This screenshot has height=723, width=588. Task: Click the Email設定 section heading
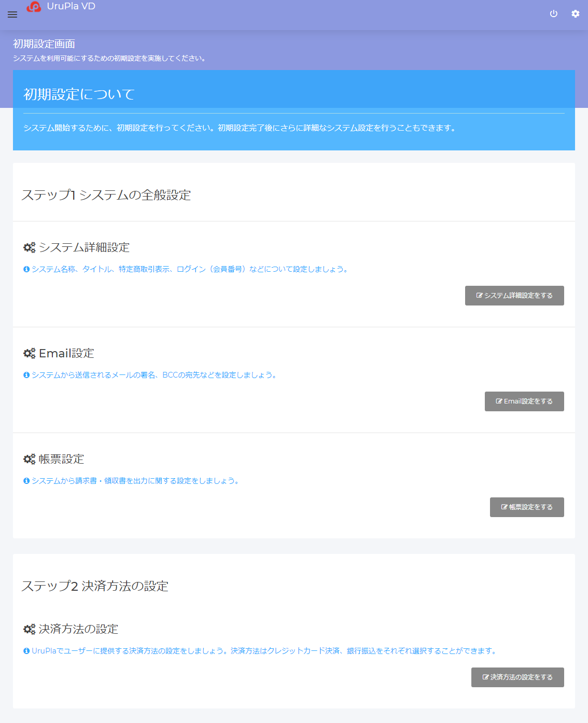[66, 353]
